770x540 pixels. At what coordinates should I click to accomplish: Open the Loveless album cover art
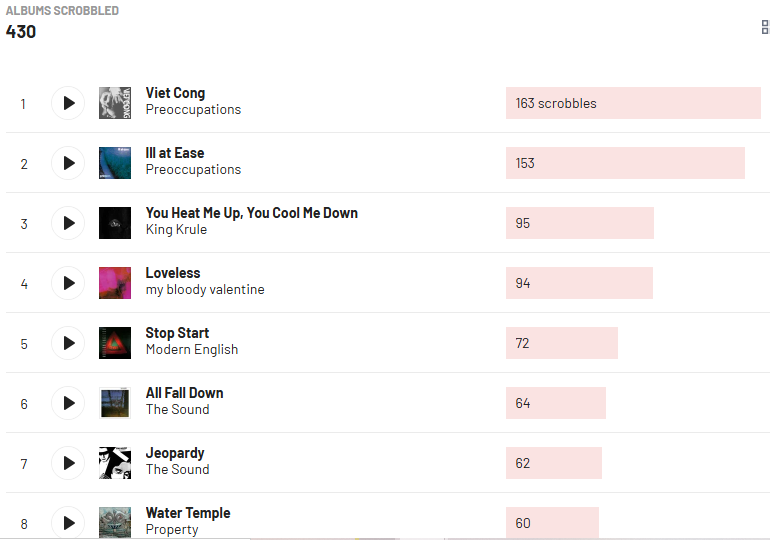coord(115,283)
